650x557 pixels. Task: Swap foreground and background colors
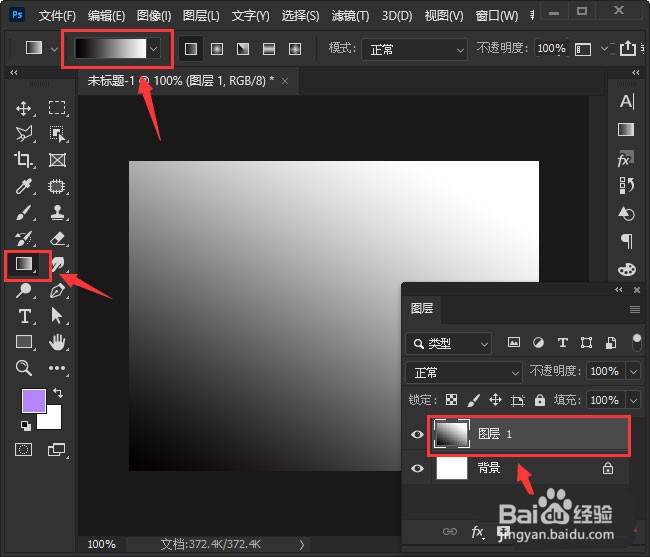(58, 392)
